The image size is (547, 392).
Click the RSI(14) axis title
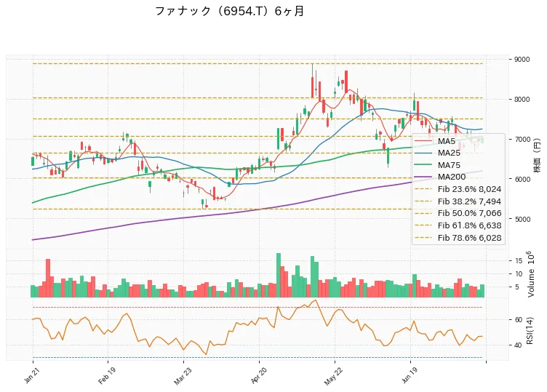point(530,331)
